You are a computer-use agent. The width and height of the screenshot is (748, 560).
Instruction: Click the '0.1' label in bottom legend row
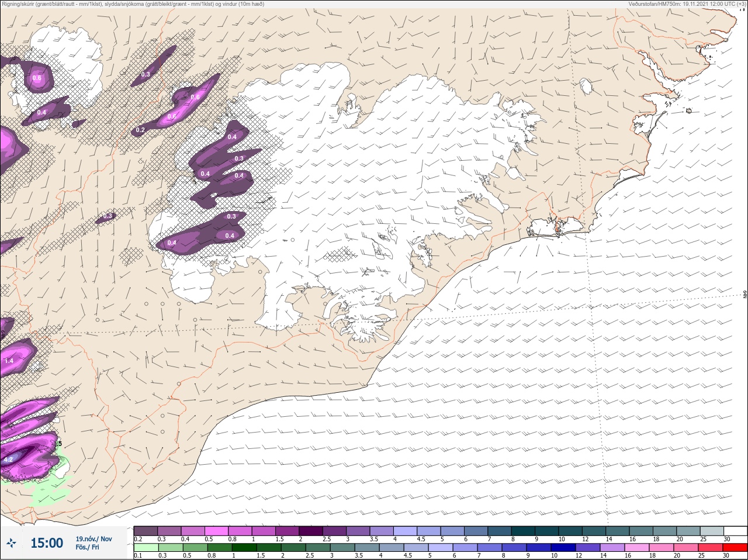coord(138,556)
